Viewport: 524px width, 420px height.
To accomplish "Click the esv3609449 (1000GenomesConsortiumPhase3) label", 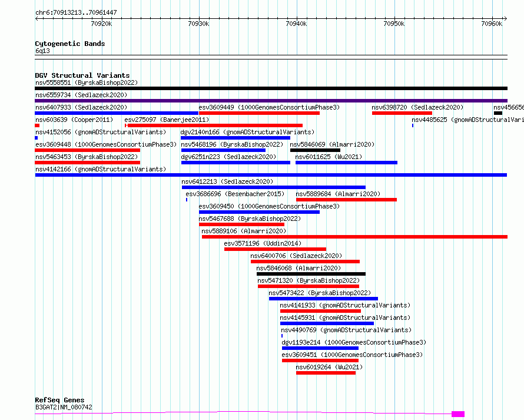I will pyautogui.click(x=269, y=107).
